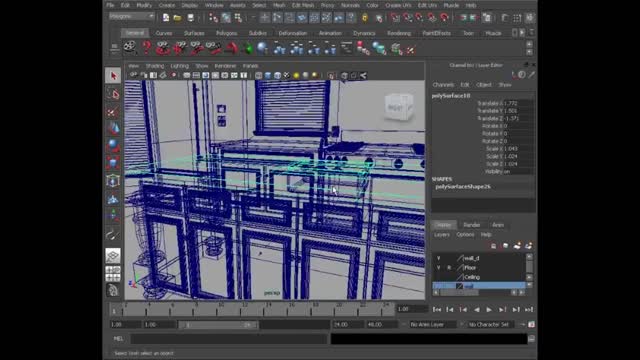Open the No Character Set dropdown
Screen dimensions: 640x360
tap(492, 324)
